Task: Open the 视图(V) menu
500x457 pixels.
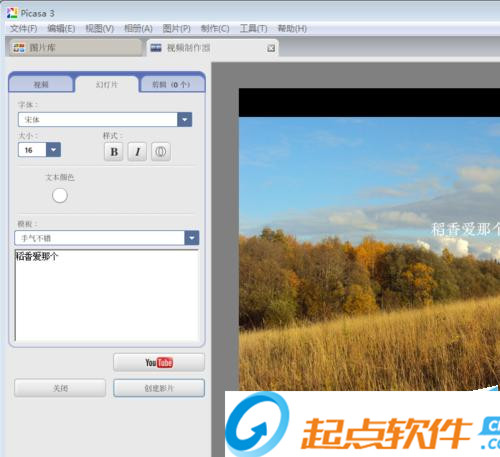Action: click(100, 29)
